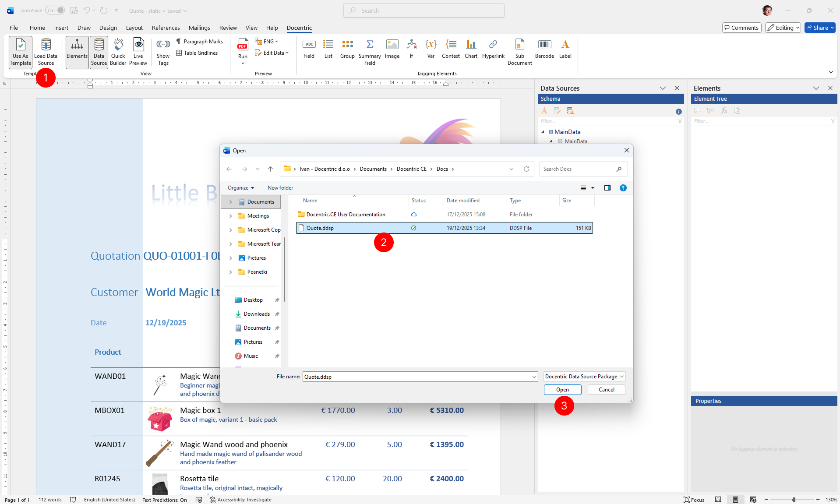
Task: Open the References ribbon tab
Action: [166, 28]
